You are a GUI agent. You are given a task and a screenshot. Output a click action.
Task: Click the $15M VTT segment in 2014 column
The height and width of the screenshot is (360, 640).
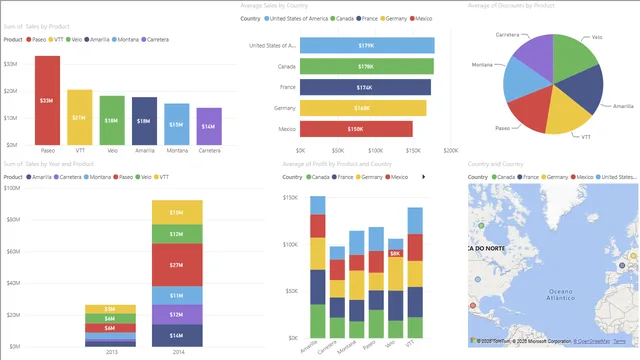click(177, 213)
